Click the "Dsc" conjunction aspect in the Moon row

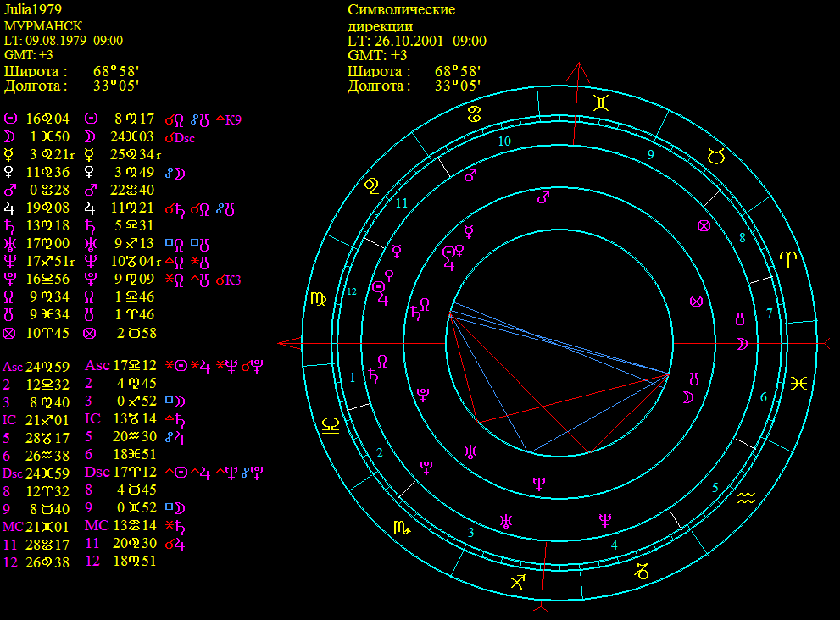point(180,137)
